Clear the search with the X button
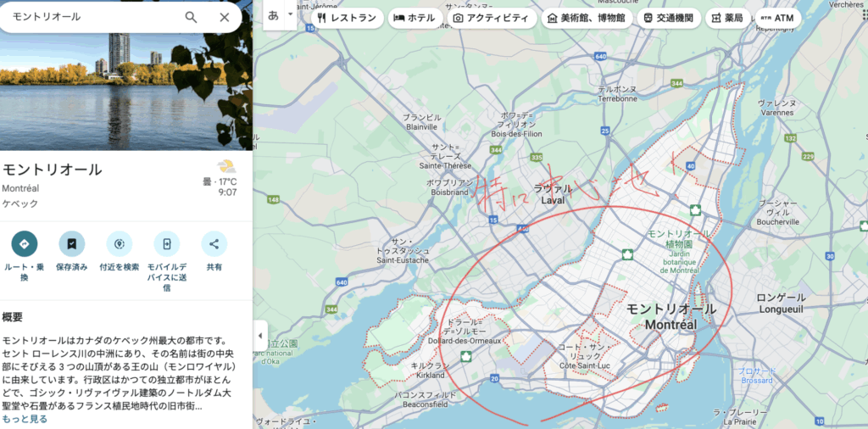Screen dimensions: 868x429 [224, 17]
